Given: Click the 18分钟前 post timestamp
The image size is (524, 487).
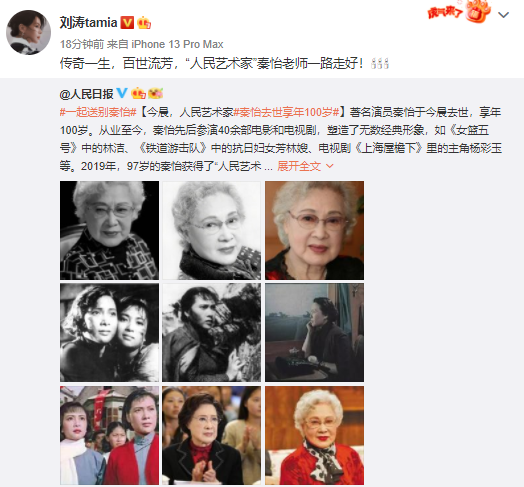Looking at the screenshot, I should (x=82, y=44).
